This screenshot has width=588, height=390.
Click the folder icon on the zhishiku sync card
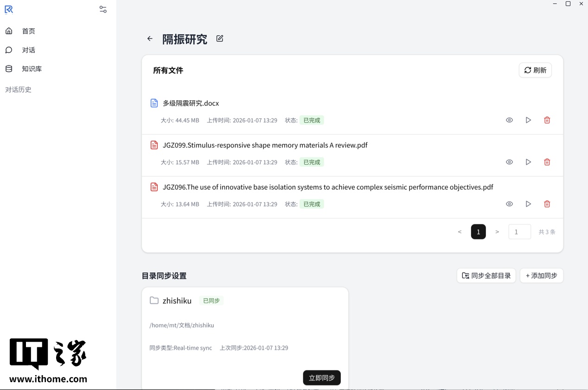point(154,300)
